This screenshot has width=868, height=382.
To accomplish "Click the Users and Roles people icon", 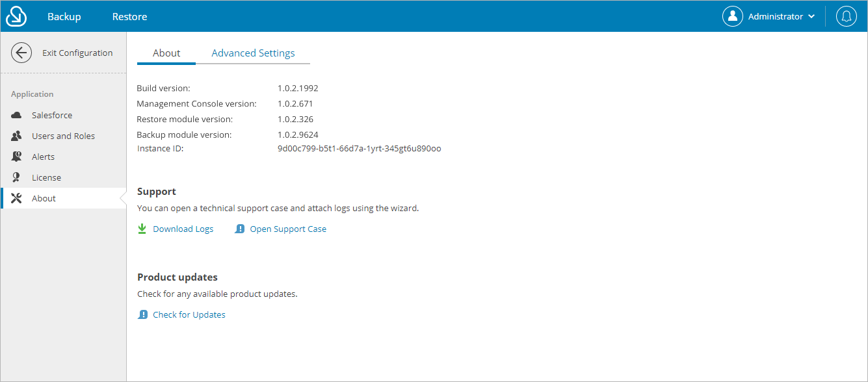I will coord(17,136).
